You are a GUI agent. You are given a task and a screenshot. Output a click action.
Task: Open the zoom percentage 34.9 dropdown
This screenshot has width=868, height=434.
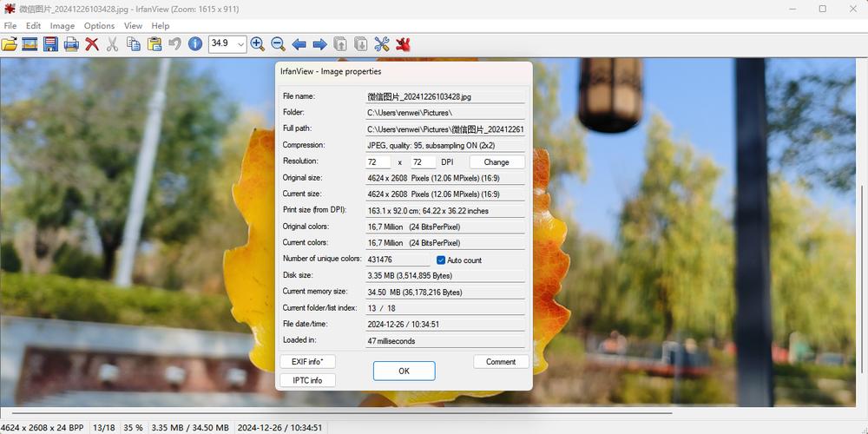pos(240,43)
